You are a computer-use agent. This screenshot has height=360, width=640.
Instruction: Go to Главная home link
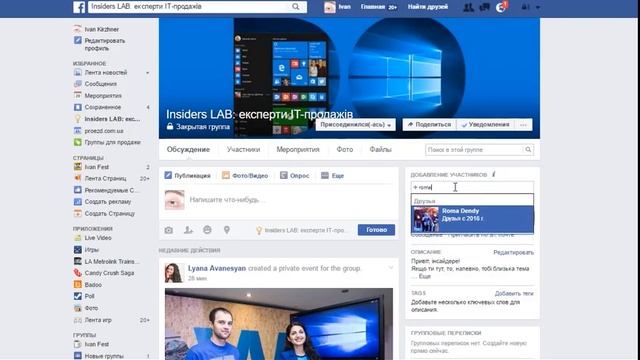point(373,7)
